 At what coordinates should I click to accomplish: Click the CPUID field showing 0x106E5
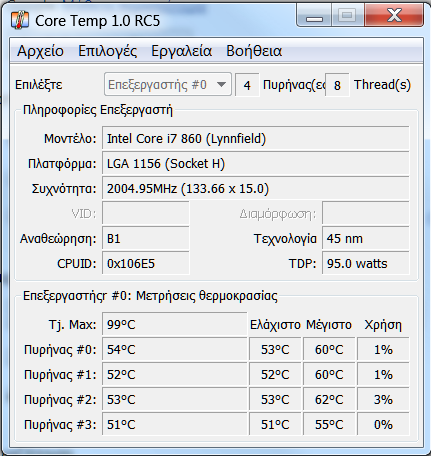point(146,264)
